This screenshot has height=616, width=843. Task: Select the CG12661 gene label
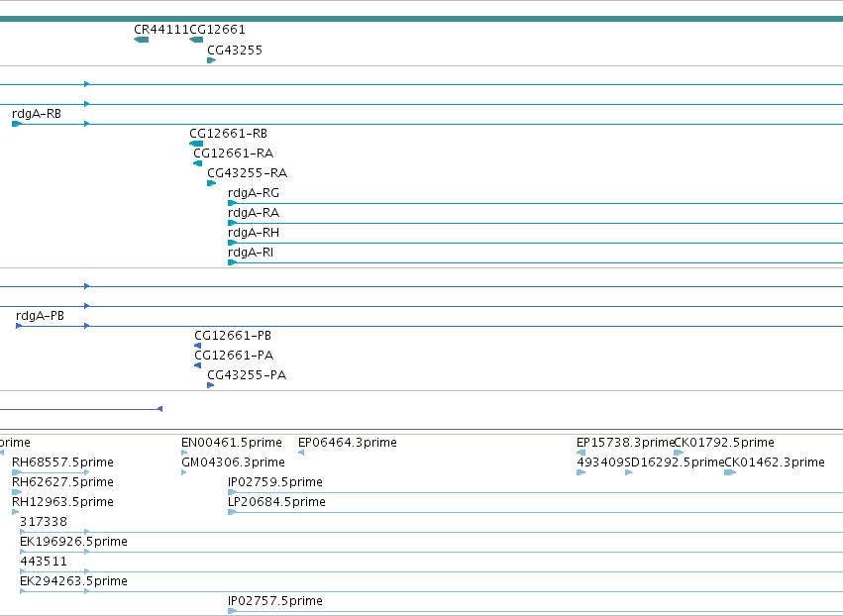point(217,30)
